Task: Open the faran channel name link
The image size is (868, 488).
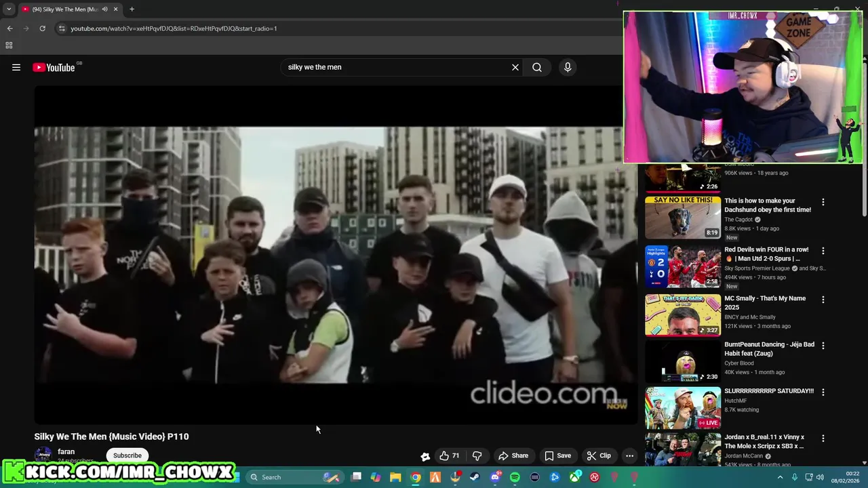Action: pos(66,451)
